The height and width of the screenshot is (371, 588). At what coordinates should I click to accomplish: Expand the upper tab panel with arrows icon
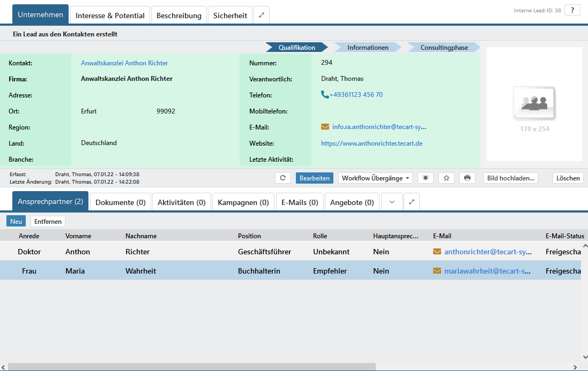coord(262,16)
